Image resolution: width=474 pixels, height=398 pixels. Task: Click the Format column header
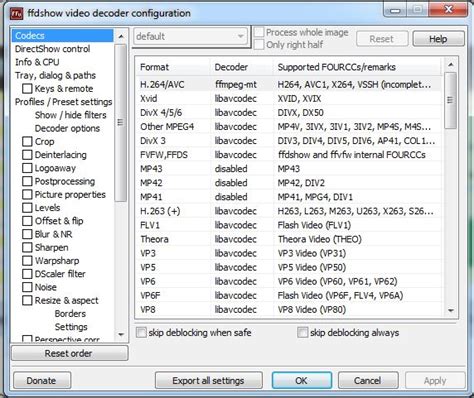(173, 67)
